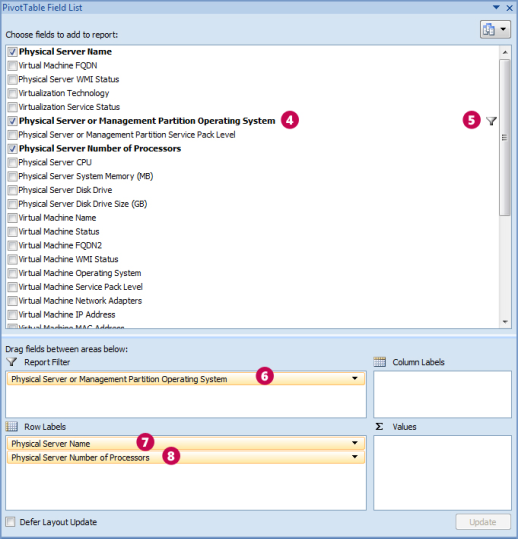Click the field list scroll down arrow
Image resolution: width=518 pixels, height=539 pixels.
505,322
